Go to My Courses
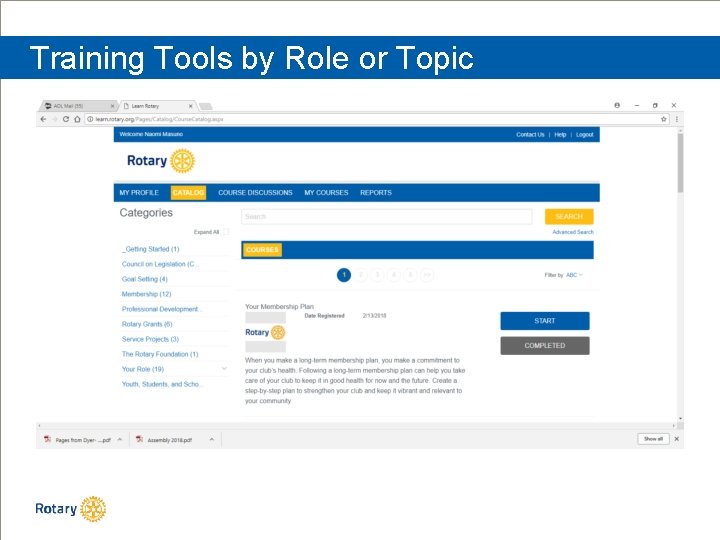Viewport: 720px width, 540px height. coord(326,192)
